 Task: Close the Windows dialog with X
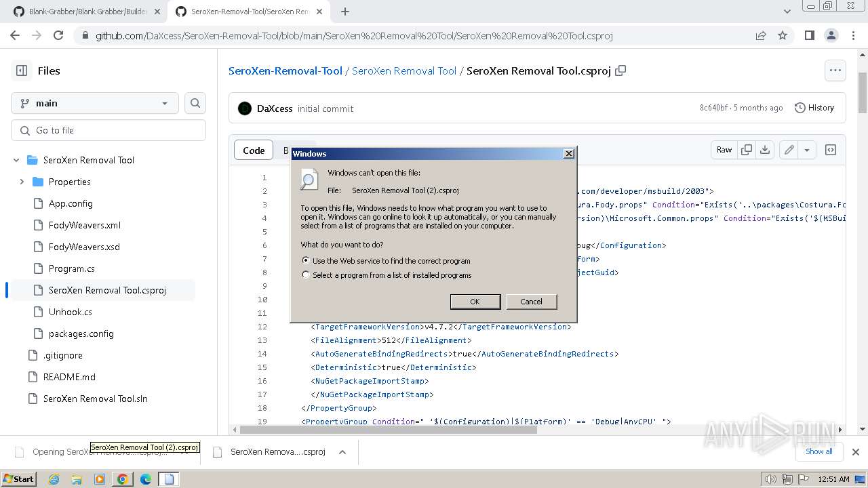pos(568,154)
